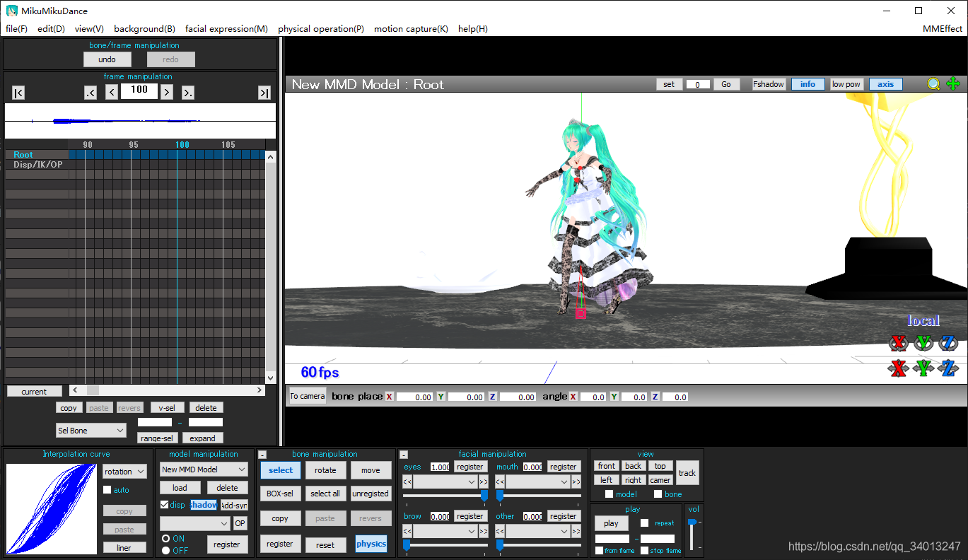
Task: Adjust the vol volume slider
Action: [692, 534]
